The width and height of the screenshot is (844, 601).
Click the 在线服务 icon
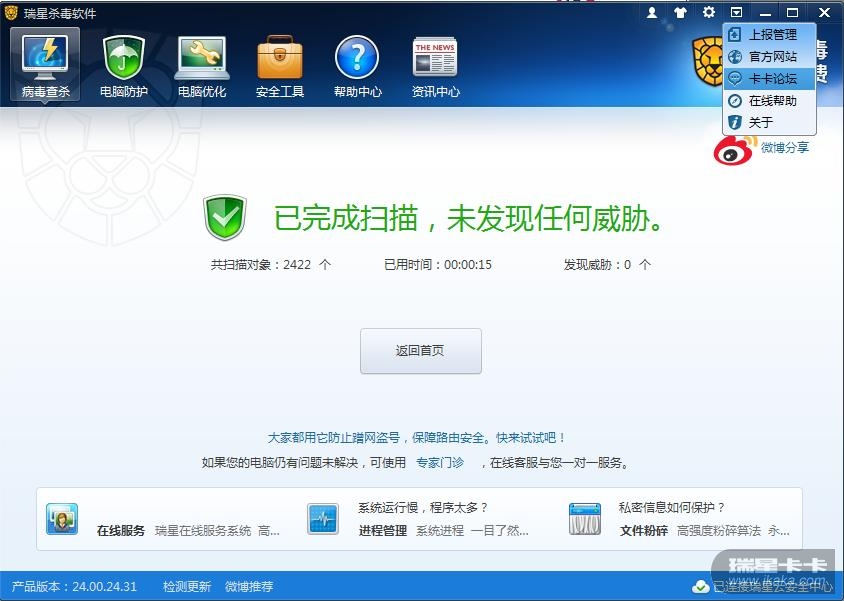[x=62, y=519]
